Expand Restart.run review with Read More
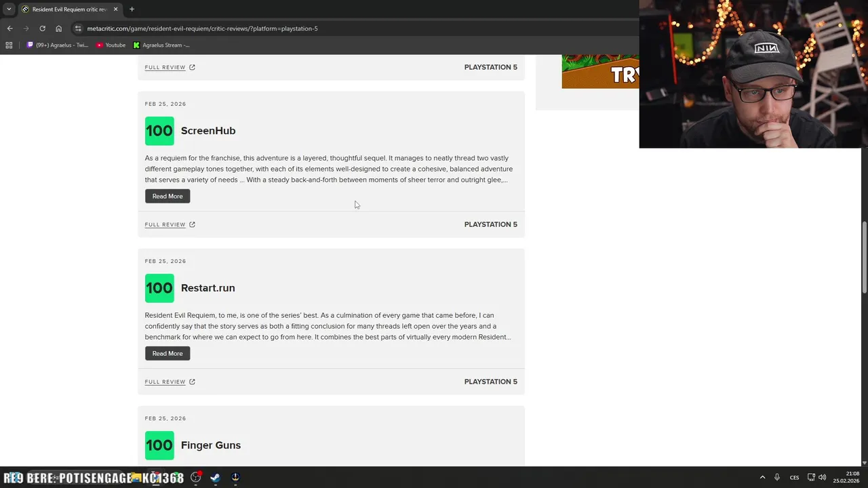 tap(167, 353)
